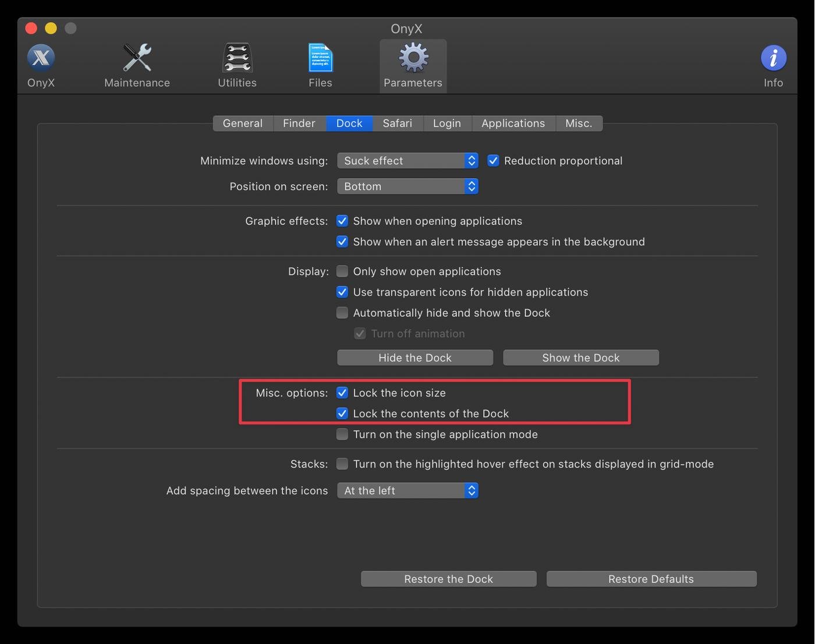
Task: Disable Lock the icon size
Action: click(342, 393)
